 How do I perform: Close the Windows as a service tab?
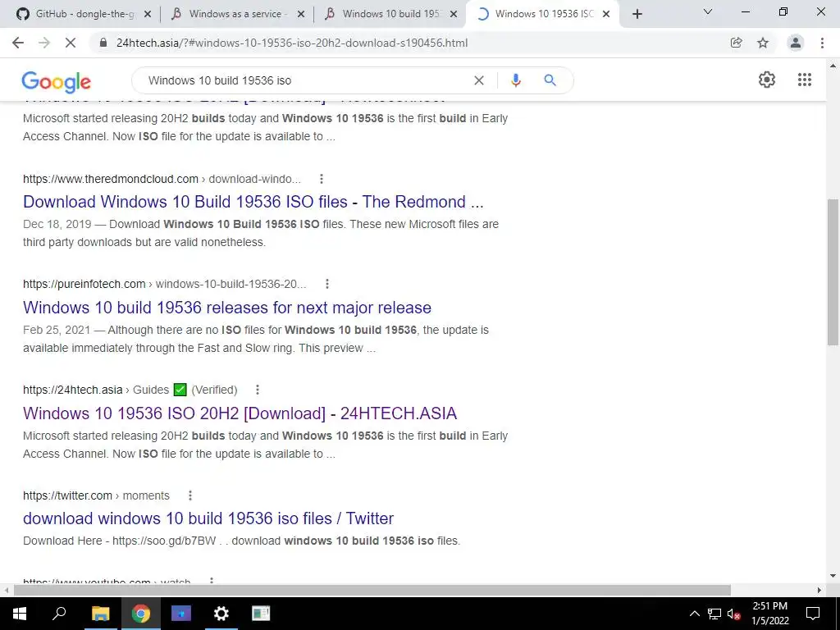300,15
